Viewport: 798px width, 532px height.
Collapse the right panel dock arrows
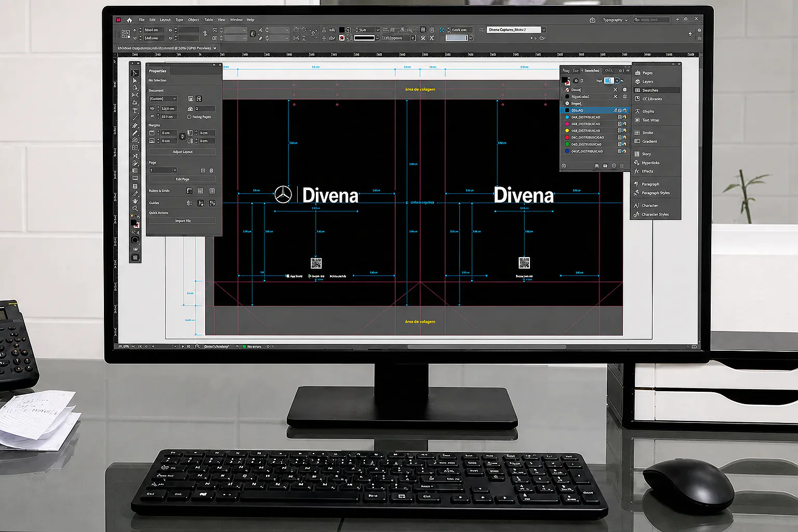[674, 65]
